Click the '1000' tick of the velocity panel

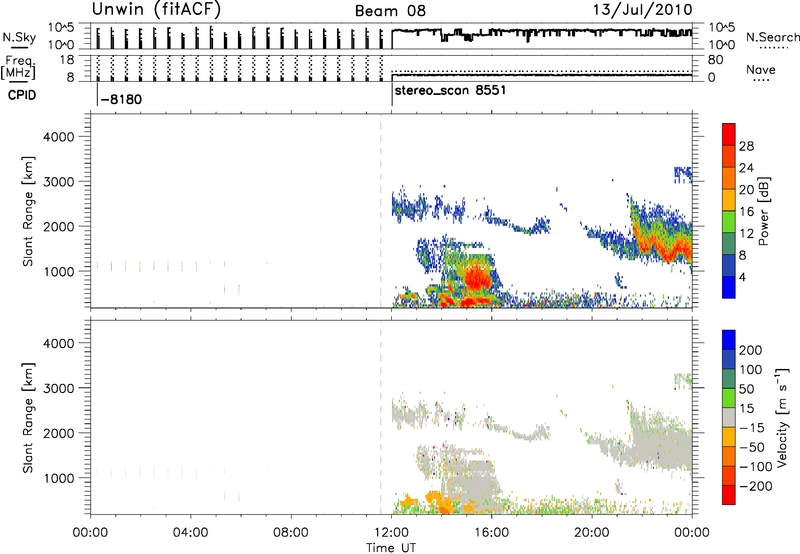(x=59, y=478)
